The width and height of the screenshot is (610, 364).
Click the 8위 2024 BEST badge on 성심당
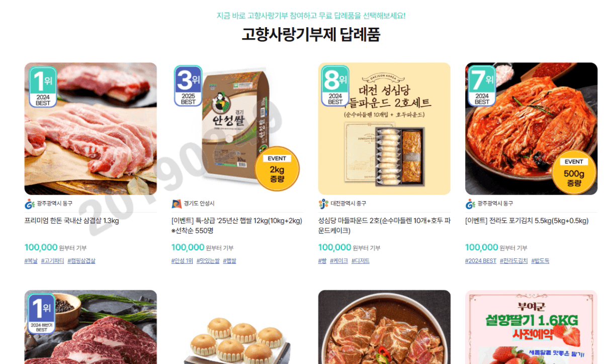335,86
